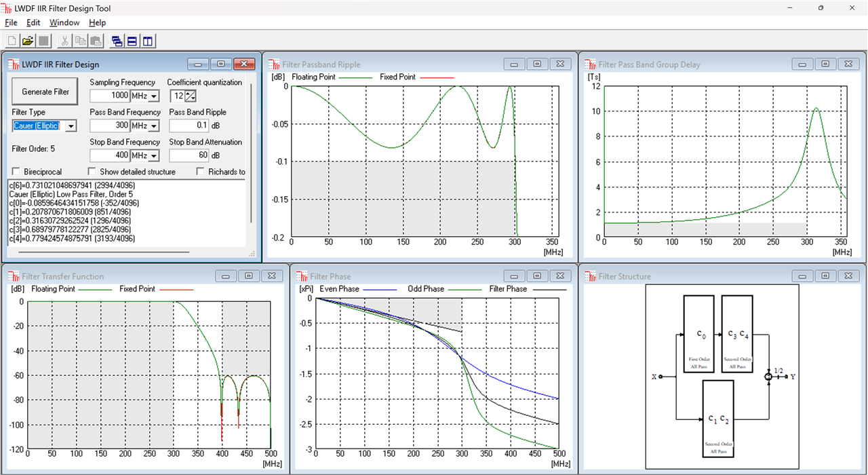The height and width of the screenshot is (475, 868).
Task: Maximize the Filter Transfer Function window
Action: (x=248, y=275)
